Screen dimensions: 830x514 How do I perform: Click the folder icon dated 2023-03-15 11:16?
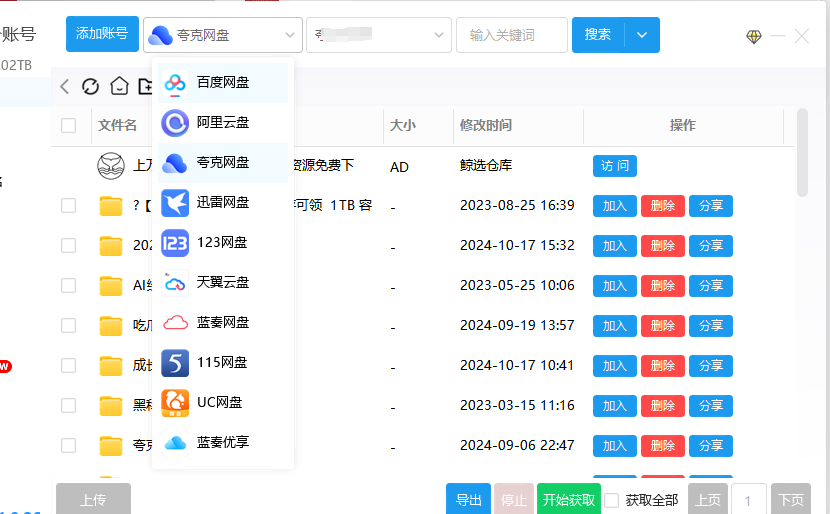pos(111,405)
